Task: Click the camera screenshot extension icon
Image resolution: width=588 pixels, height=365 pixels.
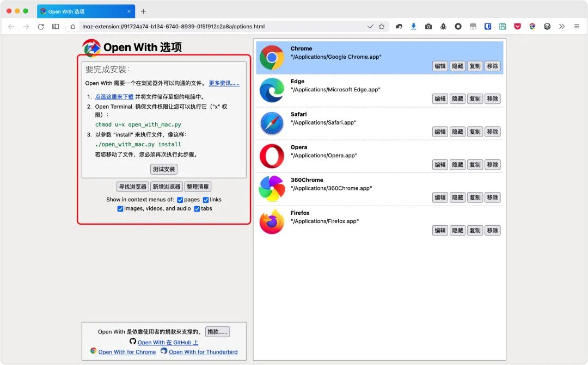Action: coord(428,27)
